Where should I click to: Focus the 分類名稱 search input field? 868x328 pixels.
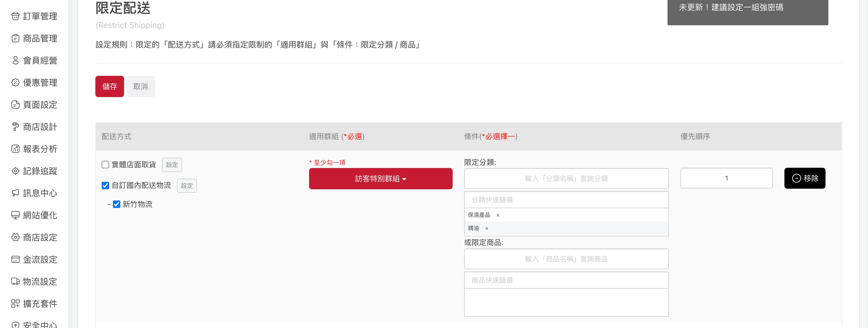[x=566, y=179]
